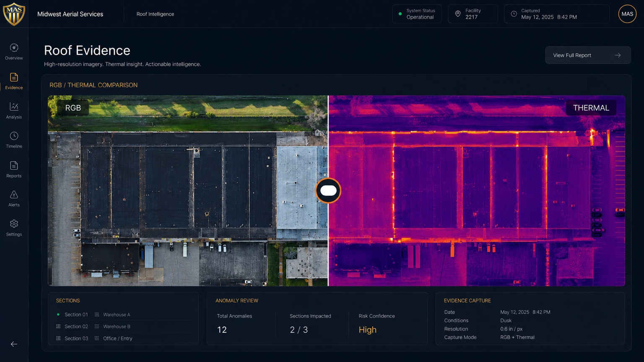Click the Captured clock icon

pyautogui.click(x=514, y=14)
